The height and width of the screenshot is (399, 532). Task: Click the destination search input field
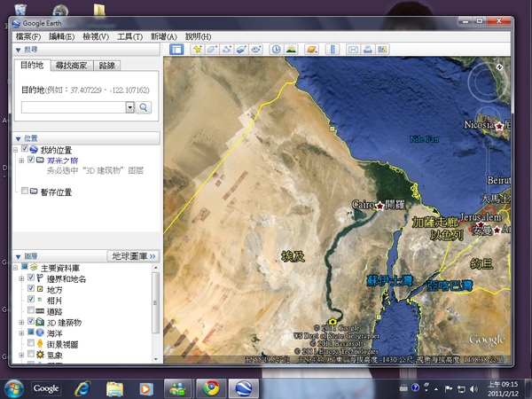click(74, 107)
